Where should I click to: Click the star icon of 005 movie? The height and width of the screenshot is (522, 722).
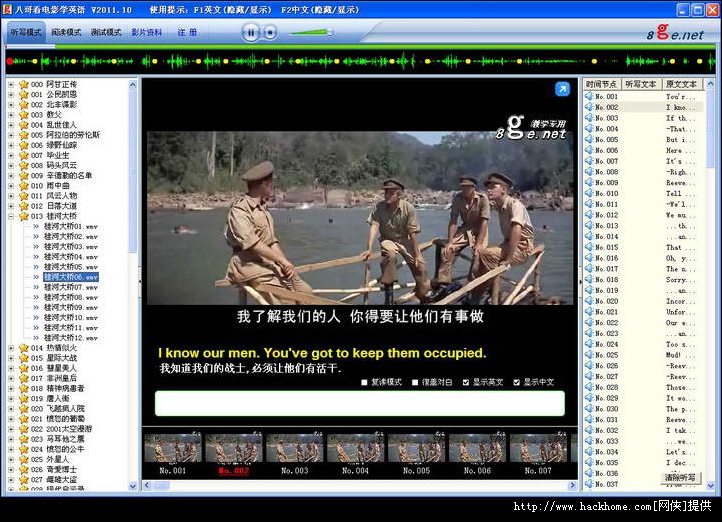click(23, 135)
